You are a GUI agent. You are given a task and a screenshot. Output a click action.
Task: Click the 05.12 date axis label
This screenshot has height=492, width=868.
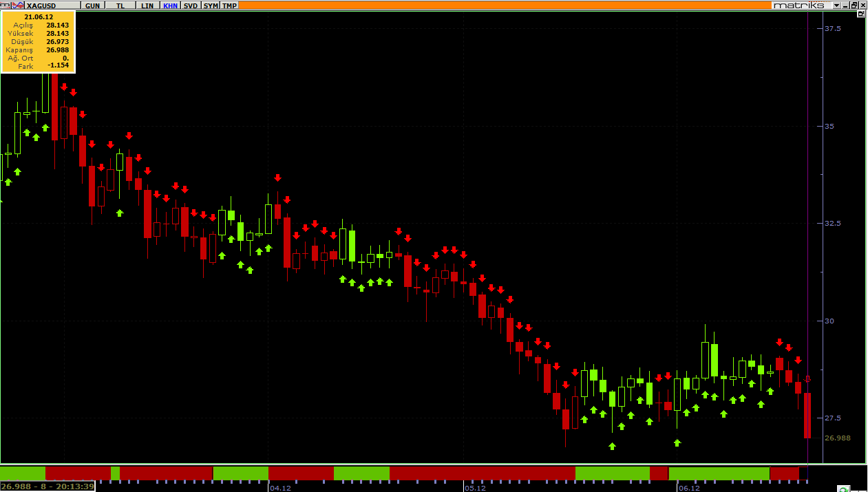(475, 488)
